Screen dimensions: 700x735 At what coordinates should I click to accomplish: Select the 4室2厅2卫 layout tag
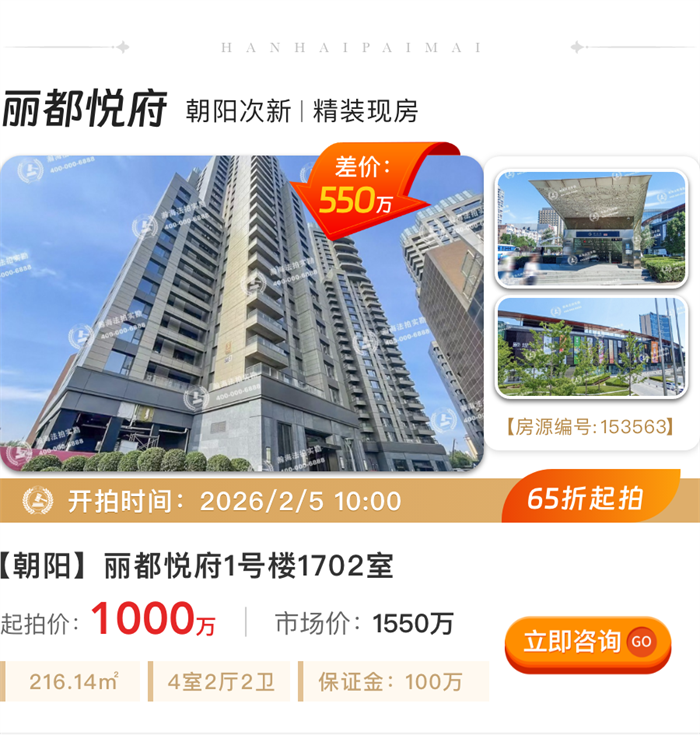click(x=219, y=682)
